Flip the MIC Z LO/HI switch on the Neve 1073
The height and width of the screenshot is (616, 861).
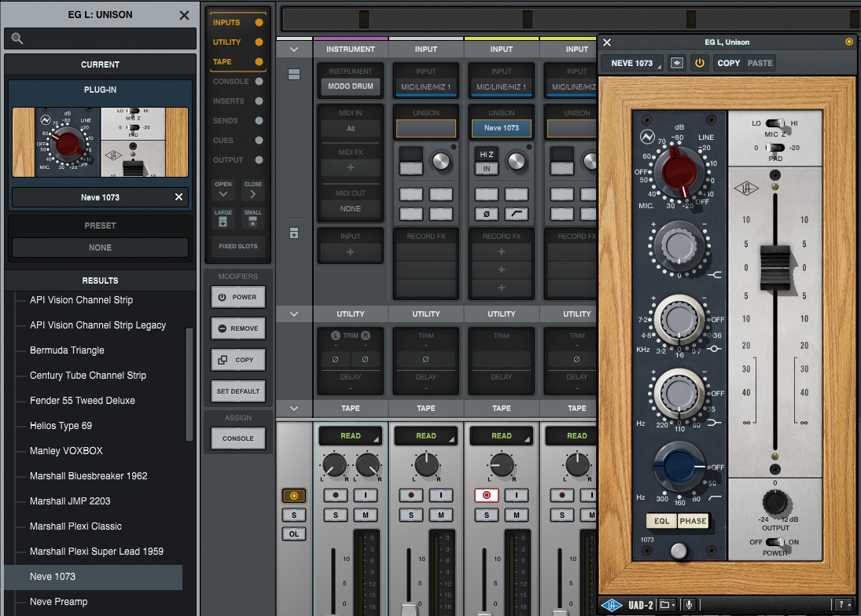[775, 123]
